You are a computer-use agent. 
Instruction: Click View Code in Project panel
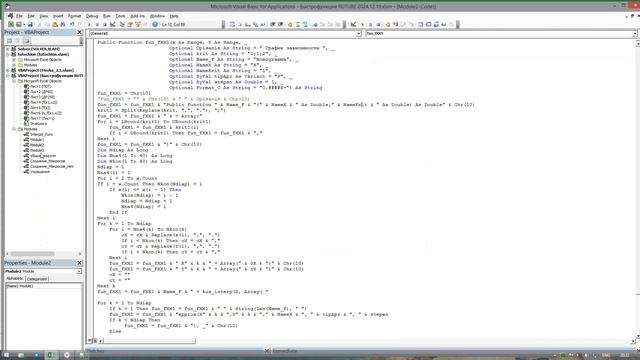[9, 41]
